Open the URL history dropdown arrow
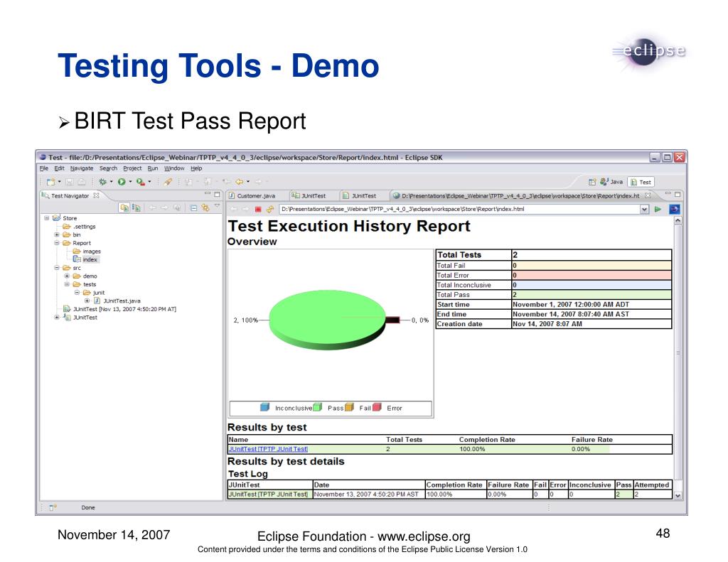The image size is (728, 562). tap(644, 210)
